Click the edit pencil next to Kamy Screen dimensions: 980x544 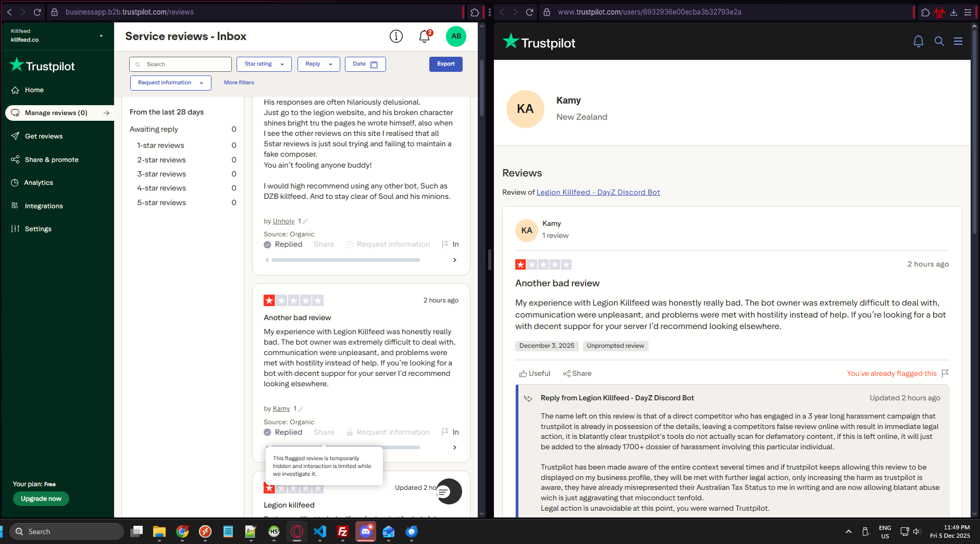pos(301,409)
